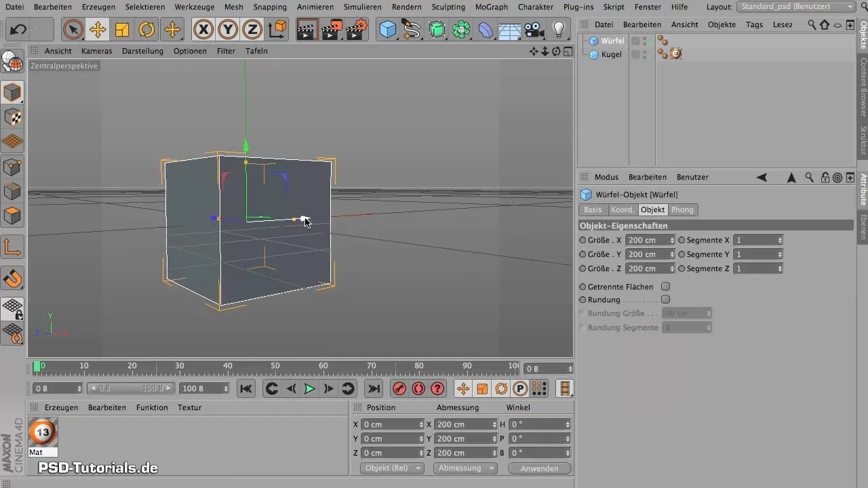Open the Objekt (Rel) dropdown
Image resolution: width=868 pixels, height=488 pixels.
coord(392,468)
